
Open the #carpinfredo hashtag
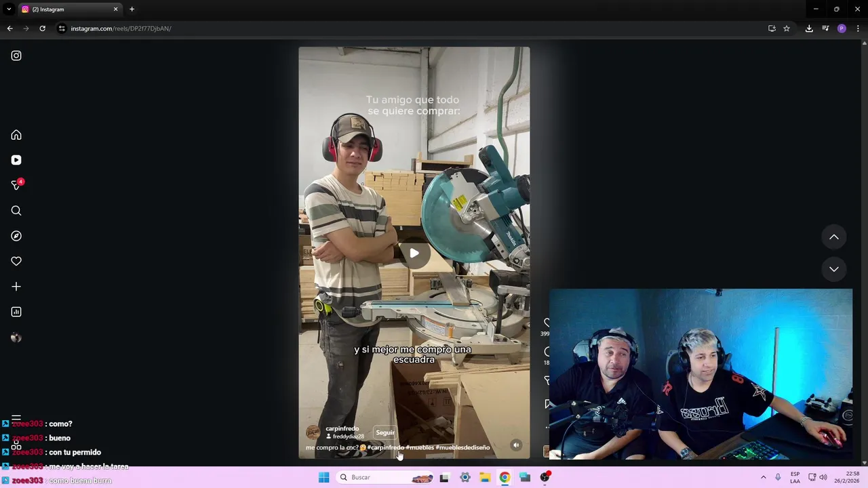[x=385, y=448]
